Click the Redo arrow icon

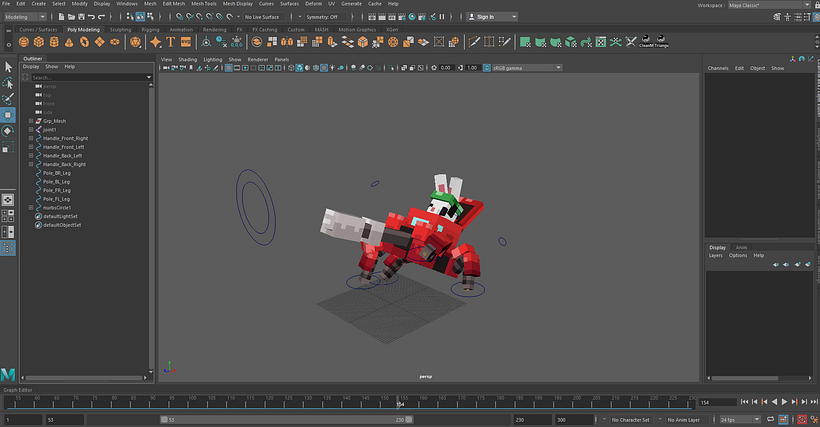(101, 17)
